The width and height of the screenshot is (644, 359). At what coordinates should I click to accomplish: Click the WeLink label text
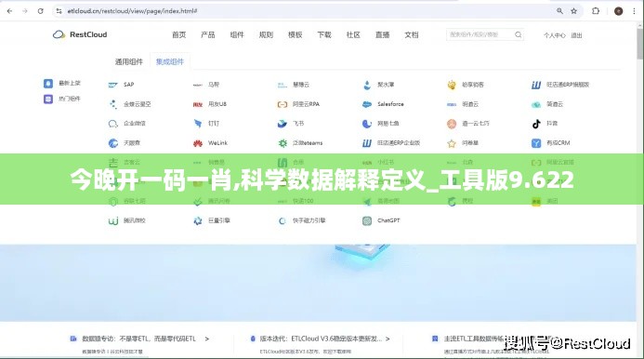[217, 143]
